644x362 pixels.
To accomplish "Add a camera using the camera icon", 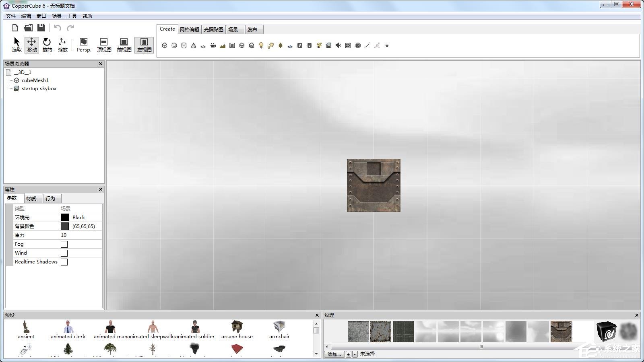I will 213,45.
